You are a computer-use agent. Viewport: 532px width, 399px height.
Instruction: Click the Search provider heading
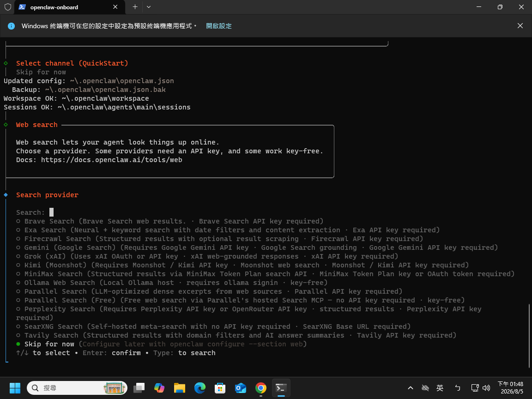tap(47, 195)
